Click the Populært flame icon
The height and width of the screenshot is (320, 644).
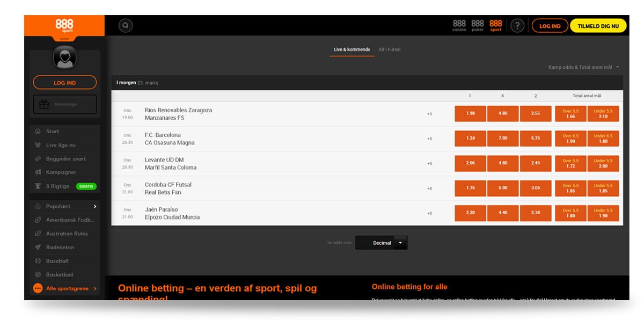point(38,206)
